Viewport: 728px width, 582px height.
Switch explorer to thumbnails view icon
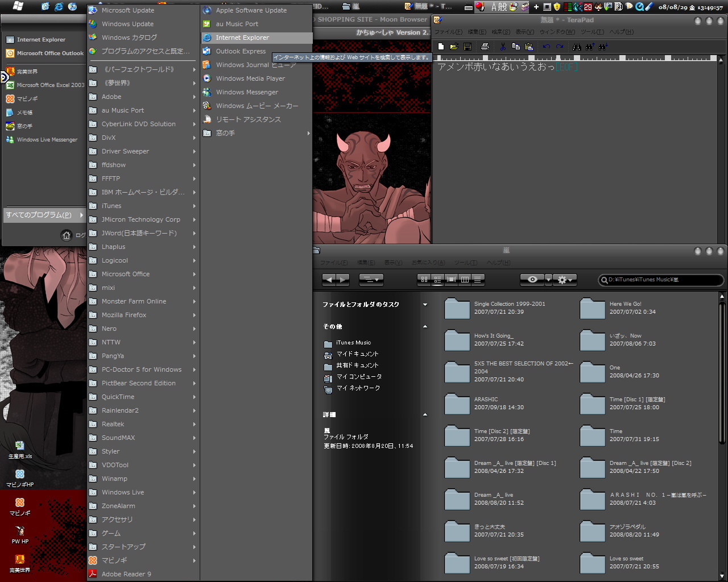click(x=424, y=280)
